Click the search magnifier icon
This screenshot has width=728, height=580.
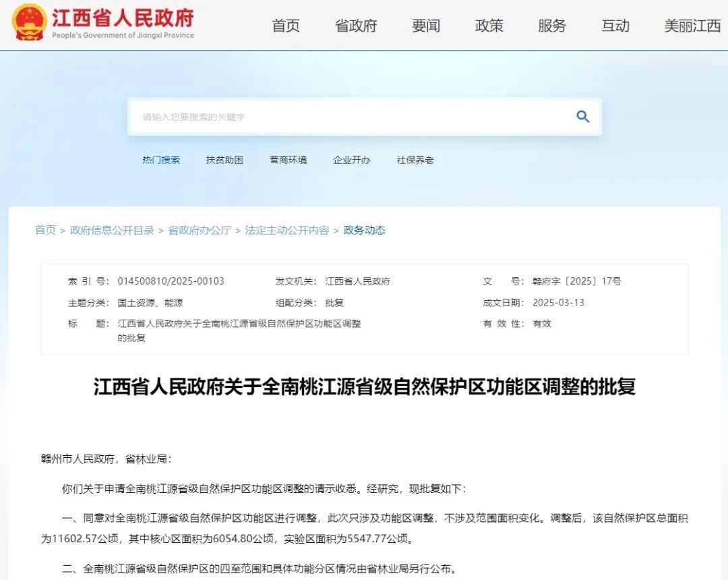click(582, 116)
